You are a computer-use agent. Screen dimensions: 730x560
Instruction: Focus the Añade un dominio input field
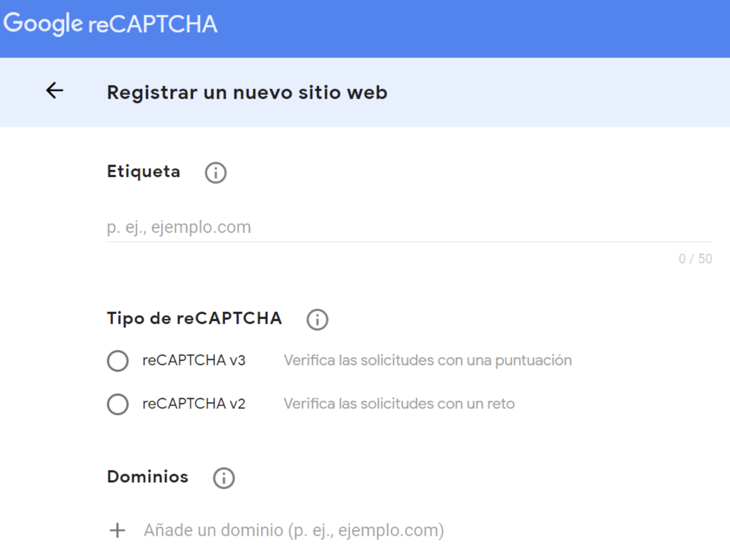(294, 530)
